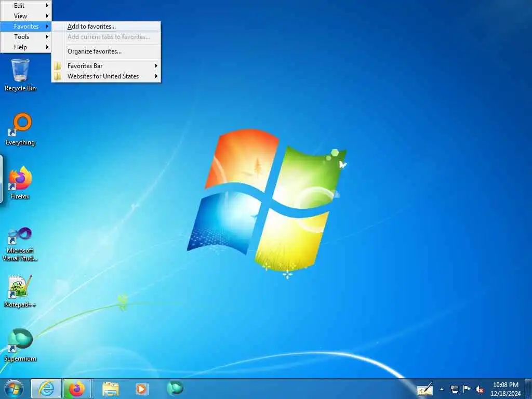
Task: Select the Notepad++ desktop shortcut
Action: click(x=20, y=291)
